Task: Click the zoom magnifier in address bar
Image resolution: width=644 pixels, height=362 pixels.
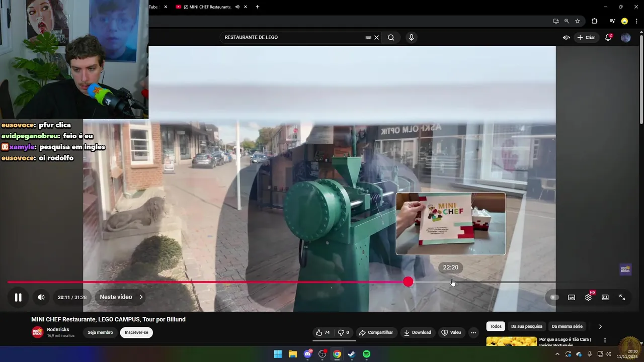Action: [567, 21]
